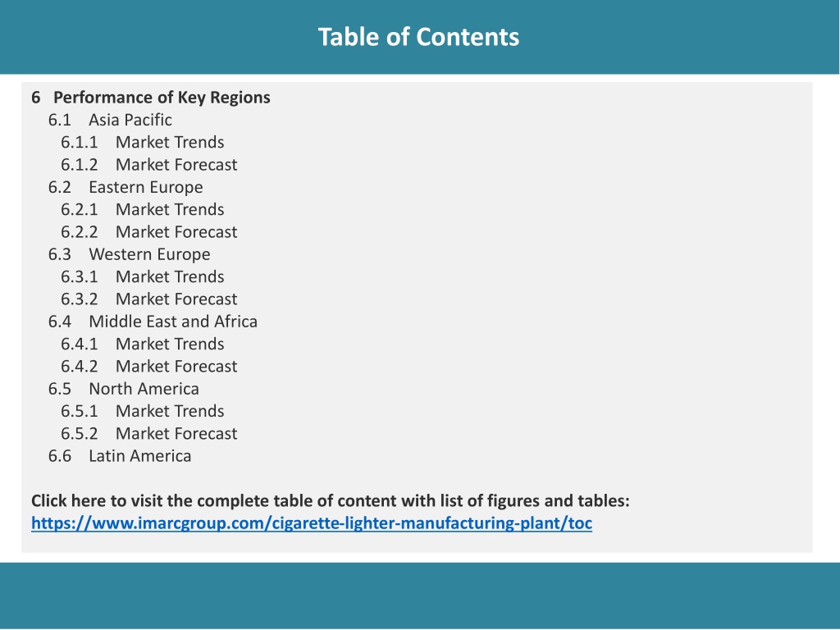Click the 6.3.1 Market Trends line
The image size is (840, 630).
(x=142, y=277)
